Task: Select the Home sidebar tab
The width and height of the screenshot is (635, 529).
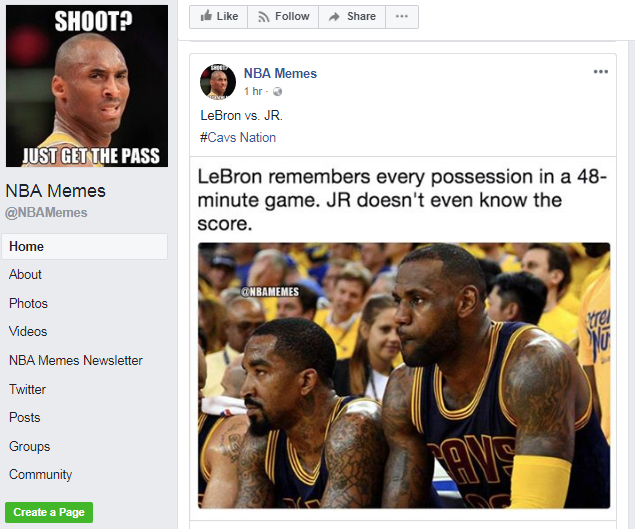Action: [x=84, y=246]
